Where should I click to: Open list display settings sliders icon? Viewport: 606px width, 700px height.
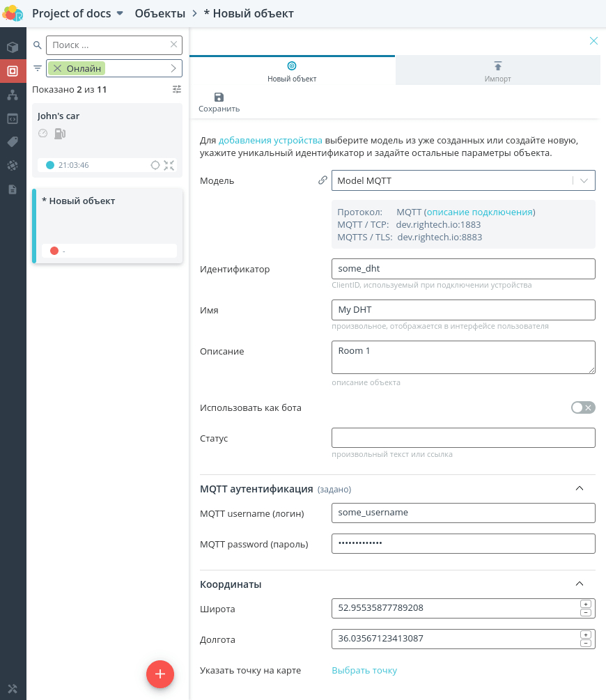177,89
